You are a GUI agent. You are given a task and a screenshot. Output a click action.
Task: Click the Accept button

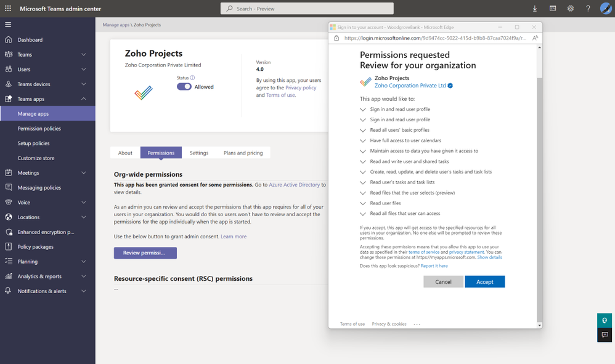click(485, 281)
